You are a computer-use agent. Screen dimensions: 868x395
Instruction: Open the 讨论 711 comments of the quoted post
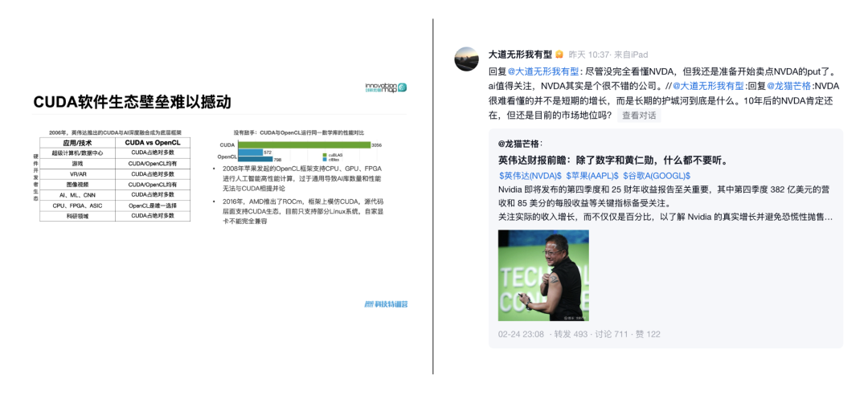pyautogui.click(x=612, y=334)
